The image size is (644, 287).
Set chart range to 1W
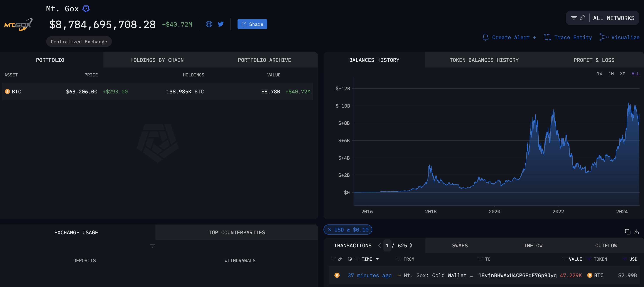tap(599, 74)
